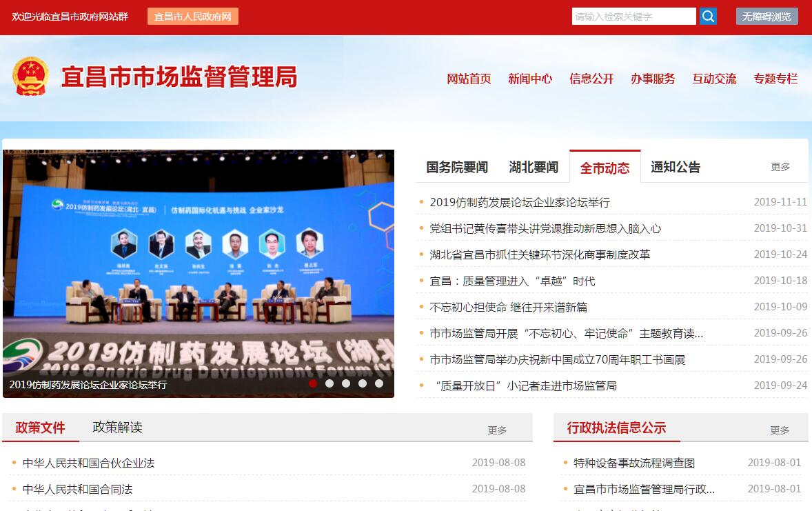Screen dimensions: 812x511
Task: Click the national emblem logo
Action: tap(31, 77)
